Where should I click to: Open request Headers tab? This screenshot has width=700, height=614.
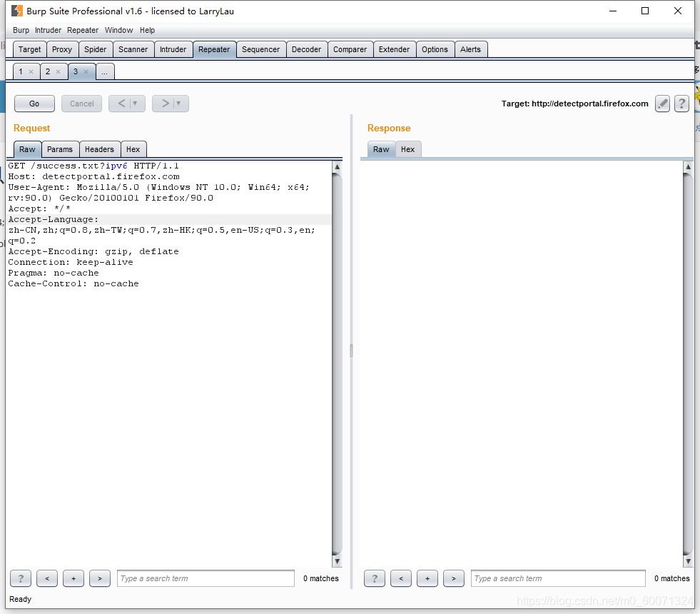click(x=100, y=150)
